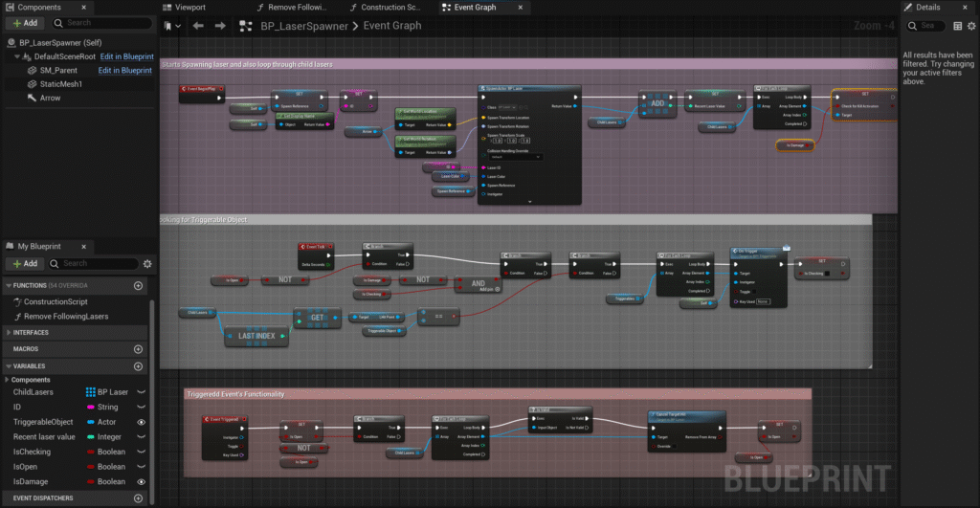Click the graph icon before BP_LaserSpawner breadcrumb
This screenshot has width=980, height=508.
pyautogui.click(x=246, y=26)
